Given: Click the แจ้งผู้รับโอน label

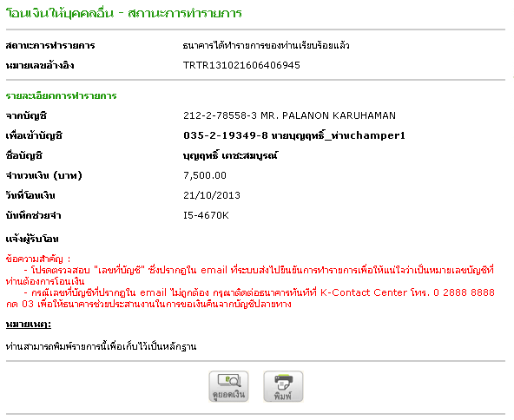Looking at the screenshot, I should [x=32, y=239].
